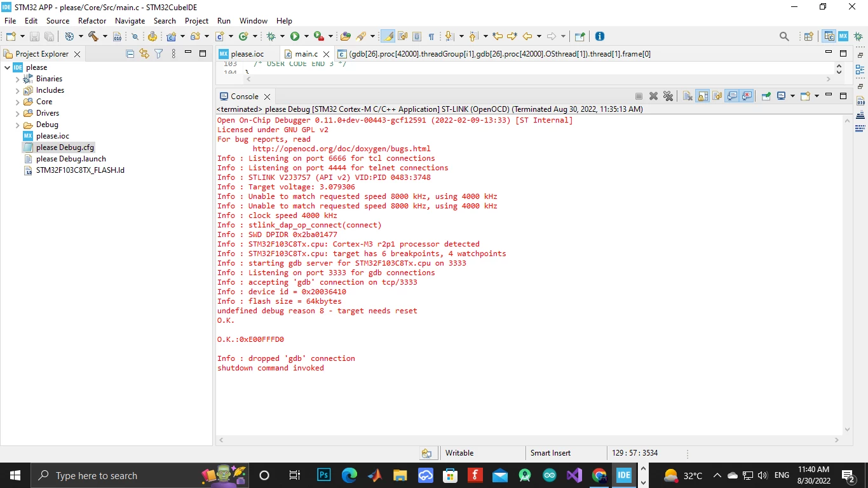Toggle Word Wrap in the Console
Screen dimensions: 868x488
pyautogui.click(x=717, y=97)
